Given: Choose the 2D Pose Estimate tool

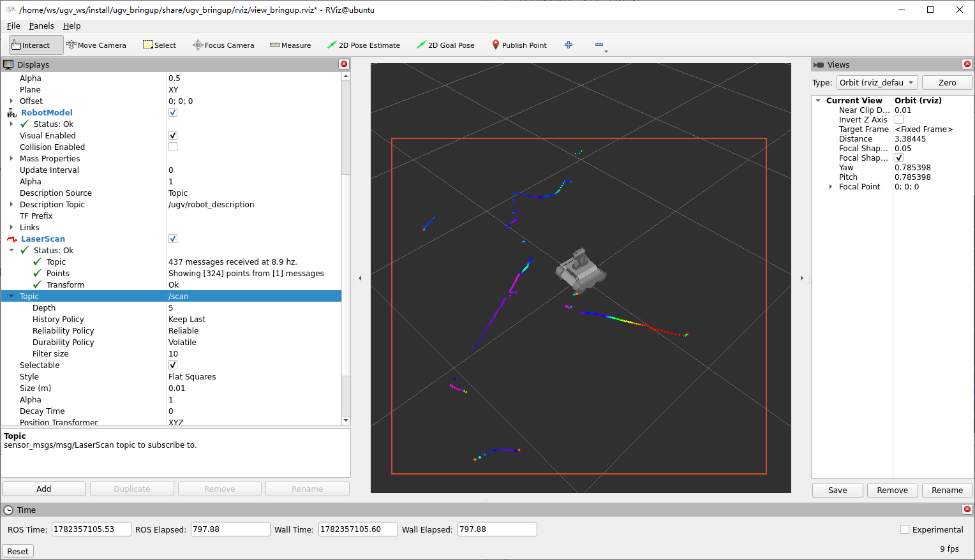Looking at the screenshot, I should (x=364, y=45).
